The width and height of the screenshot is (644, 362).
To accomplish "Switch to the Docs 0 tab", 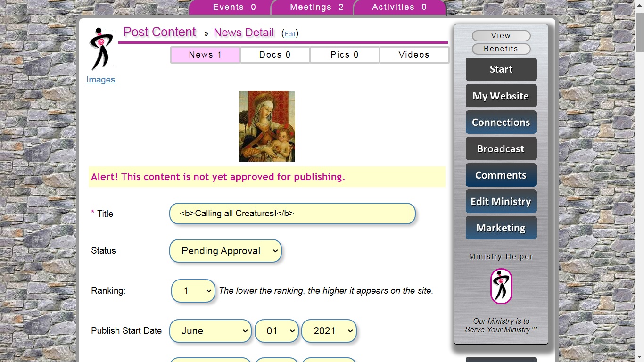I will [275, 55].
